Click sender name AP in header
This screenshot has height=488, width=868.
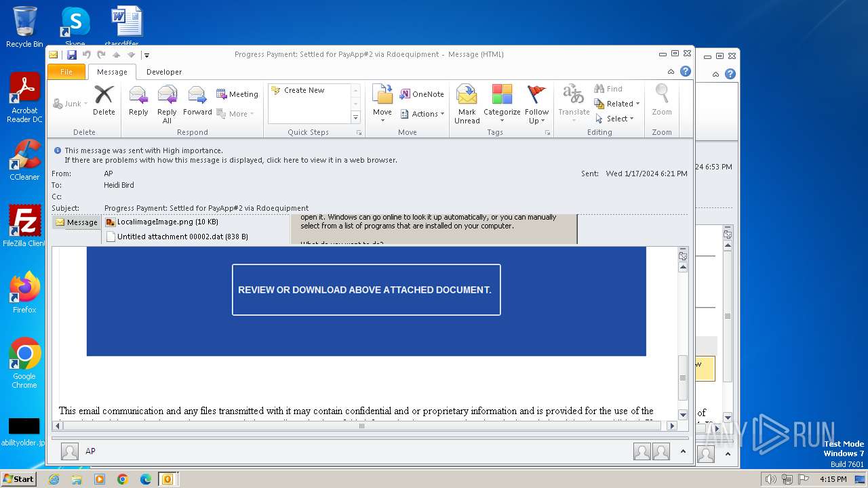pos(108,174)
